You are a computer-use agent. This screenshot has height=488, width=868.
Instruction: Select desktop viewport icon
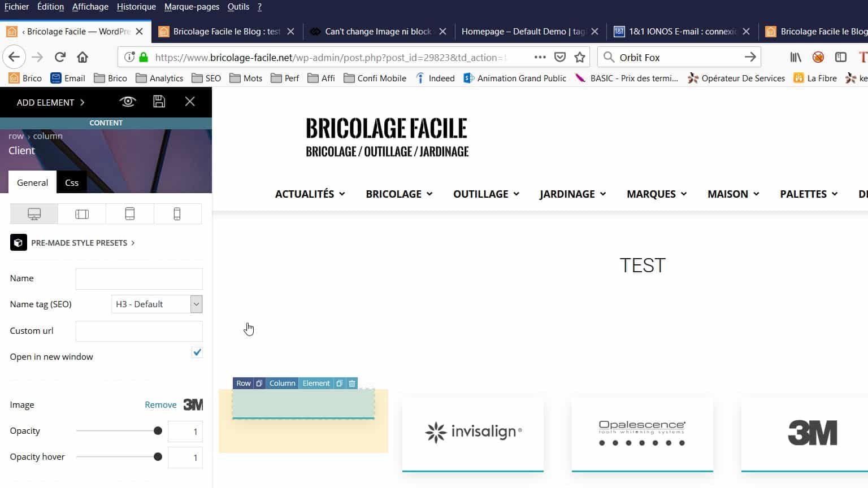click(34, 214)
